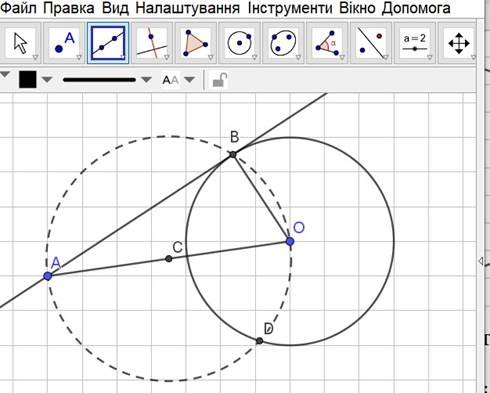
Task: Click point B, the tangent point
Action: 233,154
